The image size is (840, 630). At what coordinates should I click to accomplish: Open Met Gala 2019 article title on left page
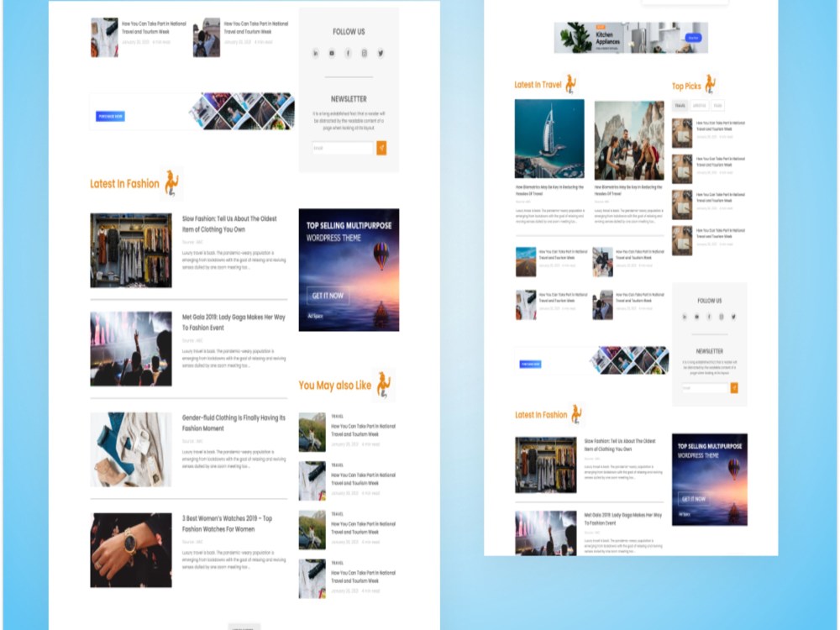234,323
